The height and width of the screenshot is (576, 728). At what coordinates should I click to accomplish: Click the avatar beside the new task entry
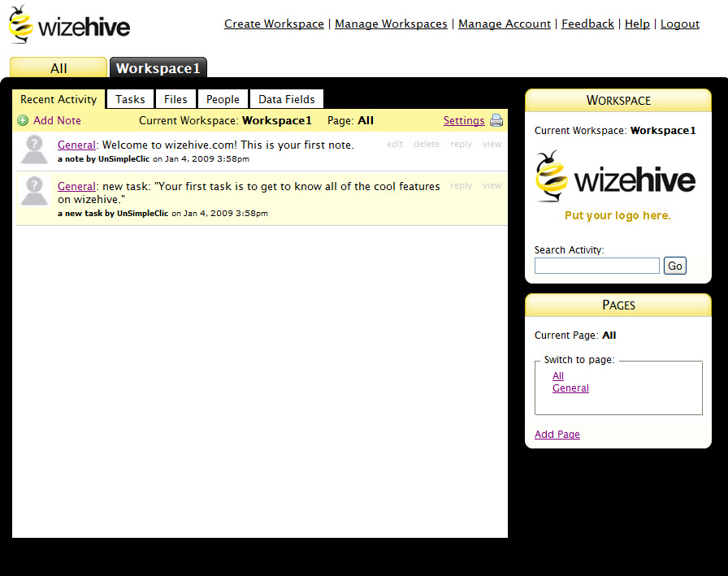(34, 191)
